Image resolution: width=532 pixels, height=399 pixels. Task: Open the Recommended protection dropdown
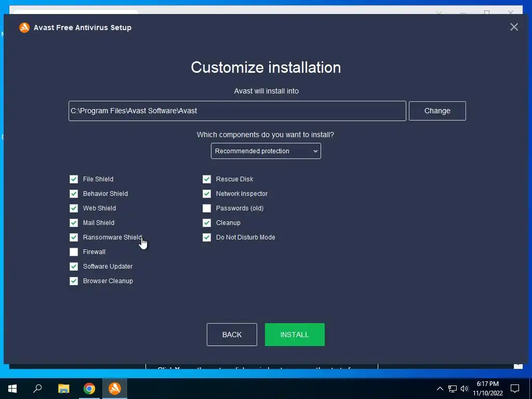click(x=265, y=151)
